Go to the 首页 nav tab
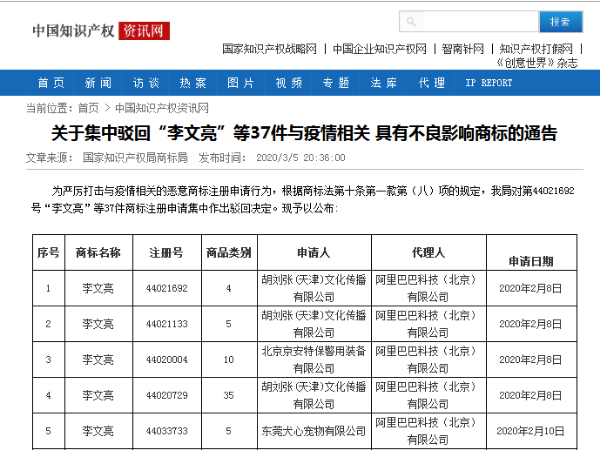This screenshot has width=600, height=450. point(51,83)
